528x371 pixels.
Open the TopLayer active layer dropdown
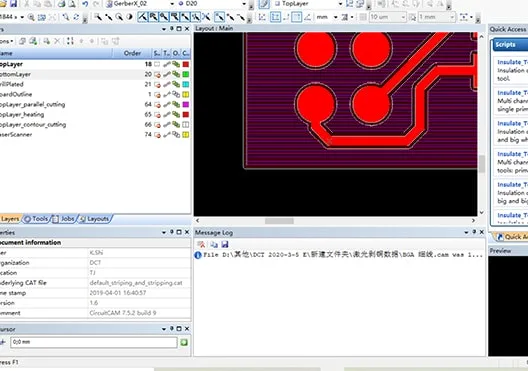point(340,4)
